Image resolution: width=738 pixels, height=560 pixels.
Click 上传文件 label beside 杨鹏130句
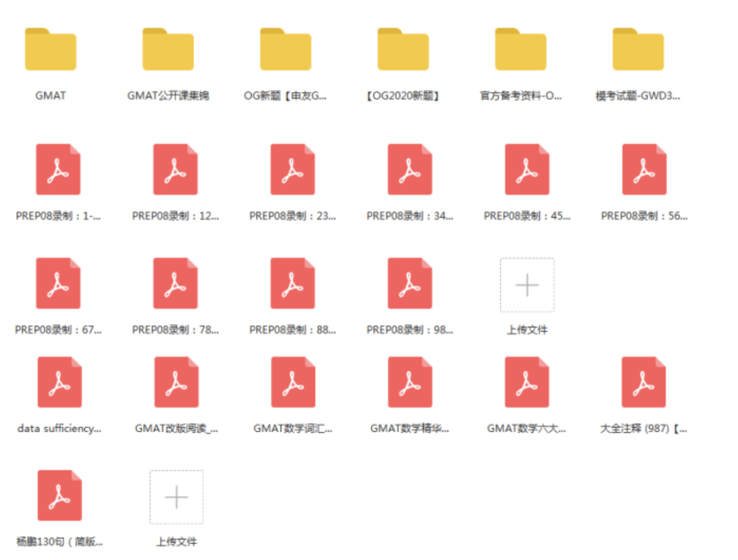point(177,542)
